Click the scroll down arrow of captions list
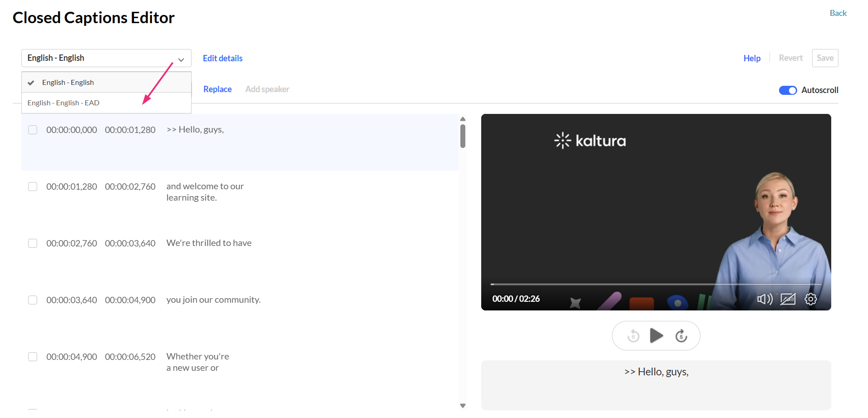The width and height of the screenshot is (868, 418). tap(463, 406)
